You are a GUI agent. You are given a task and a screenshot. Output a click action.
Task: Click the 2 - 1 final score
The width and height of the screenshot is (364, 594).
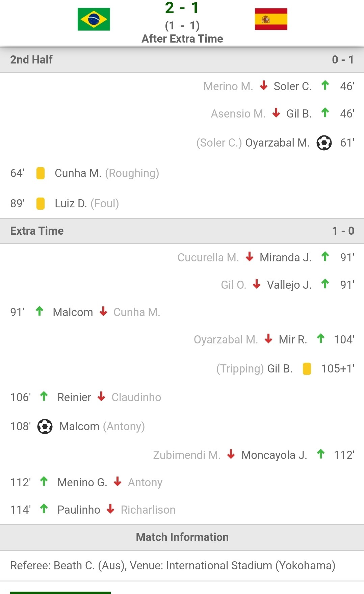(x=182, y=8)
